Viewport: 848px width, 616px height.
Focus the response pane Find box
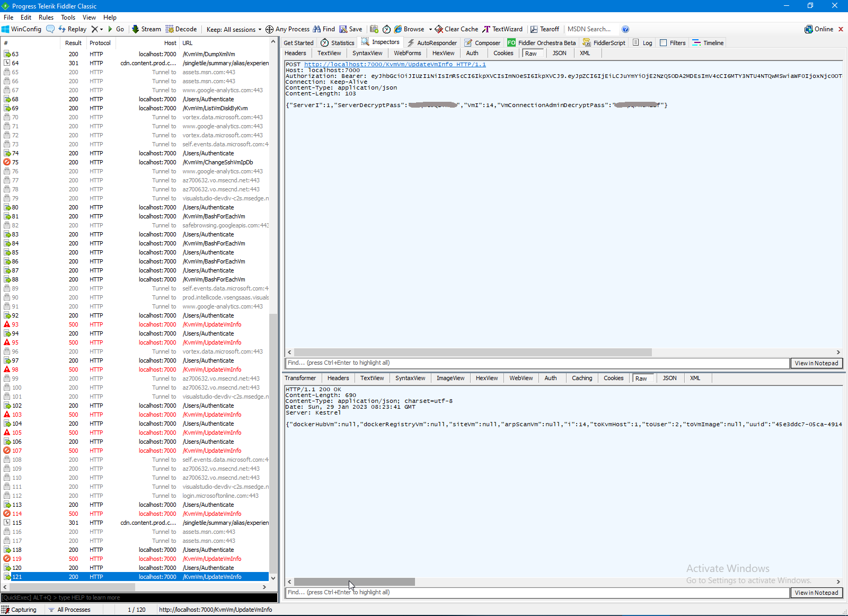click(x=537, y=593)
